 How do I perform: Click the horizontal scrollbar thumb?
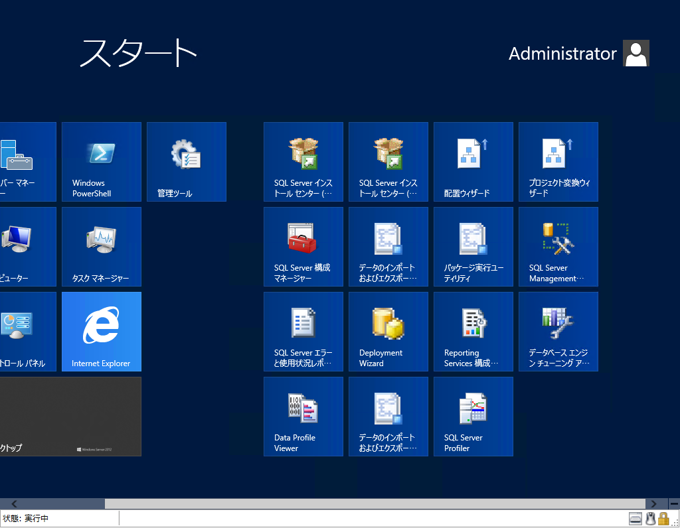coord(375,504)
